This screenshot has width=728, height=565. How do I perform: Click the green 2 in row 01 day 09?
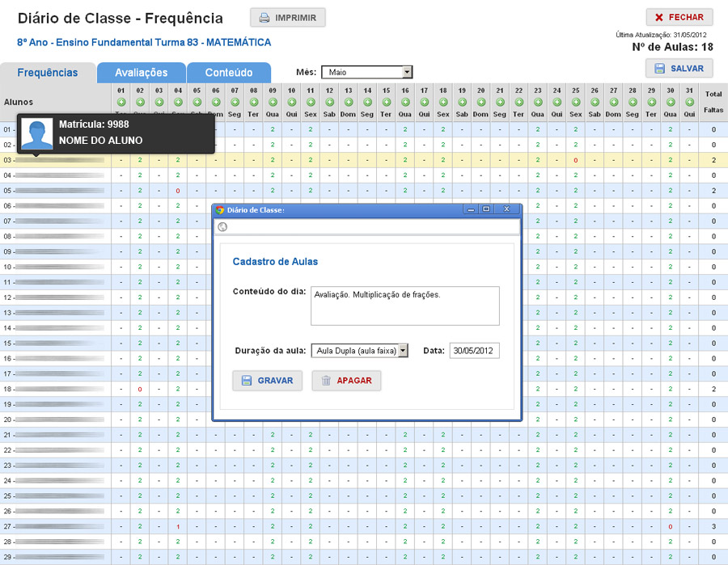pos(273,129)
